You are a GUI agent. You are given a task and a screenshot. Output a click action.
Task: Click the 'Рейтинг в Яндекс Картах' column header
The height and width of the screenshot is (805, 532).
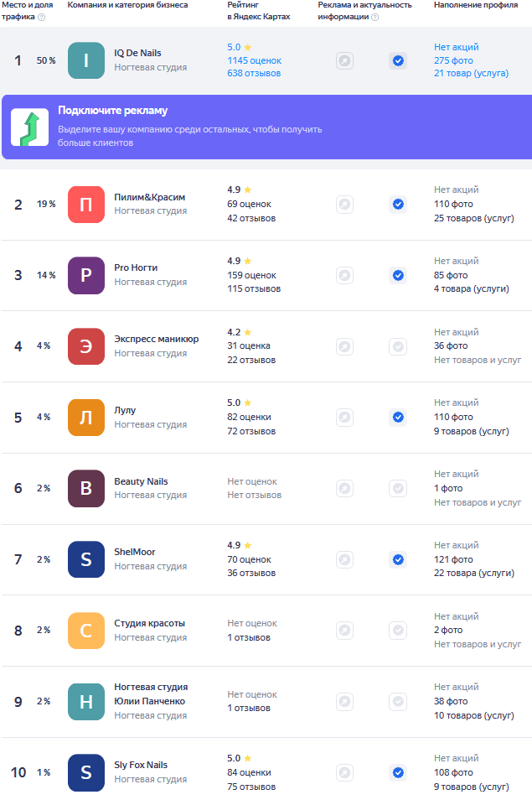pos(259,11)
